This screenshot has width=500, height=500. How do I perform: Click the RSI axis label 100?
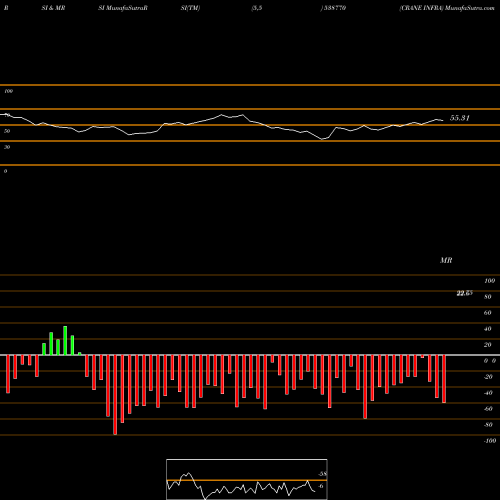[x=9, y=91]
